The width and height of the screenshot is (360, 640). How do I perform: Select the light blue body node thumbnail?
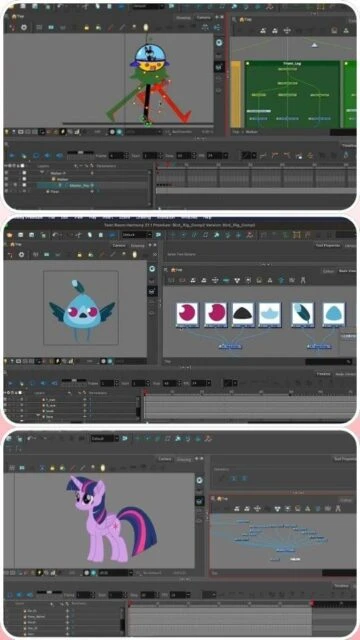[334, 314]
